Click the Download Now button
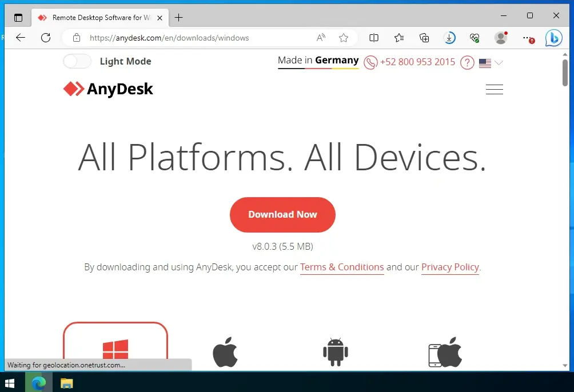 [x=282, y=214]
